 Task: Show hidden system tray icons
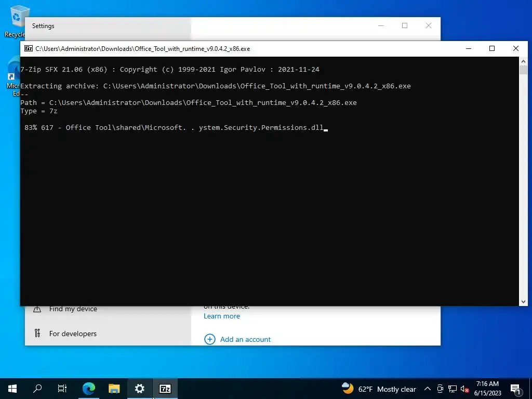click(428, 389)
